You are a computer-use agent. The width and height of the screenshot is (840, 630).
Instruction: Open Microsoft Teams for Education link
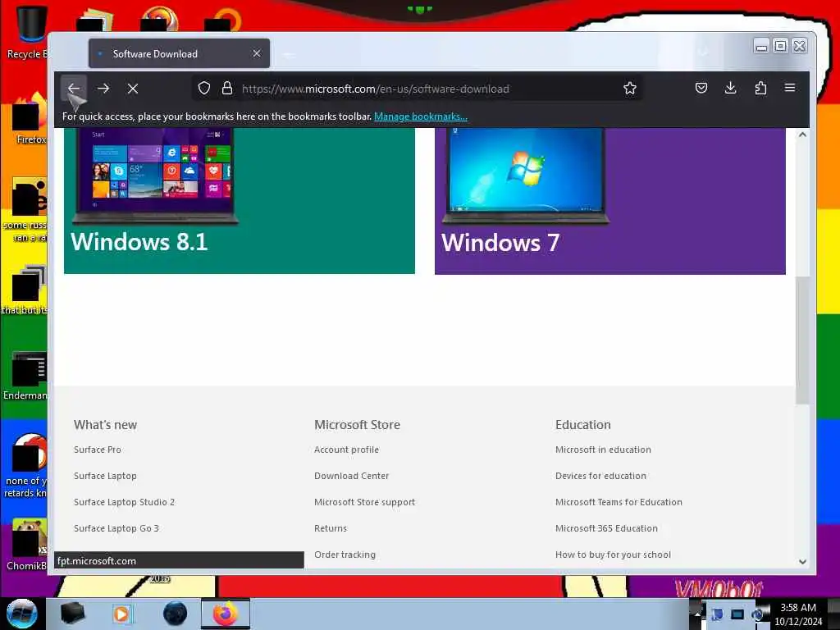click(619, 502)
